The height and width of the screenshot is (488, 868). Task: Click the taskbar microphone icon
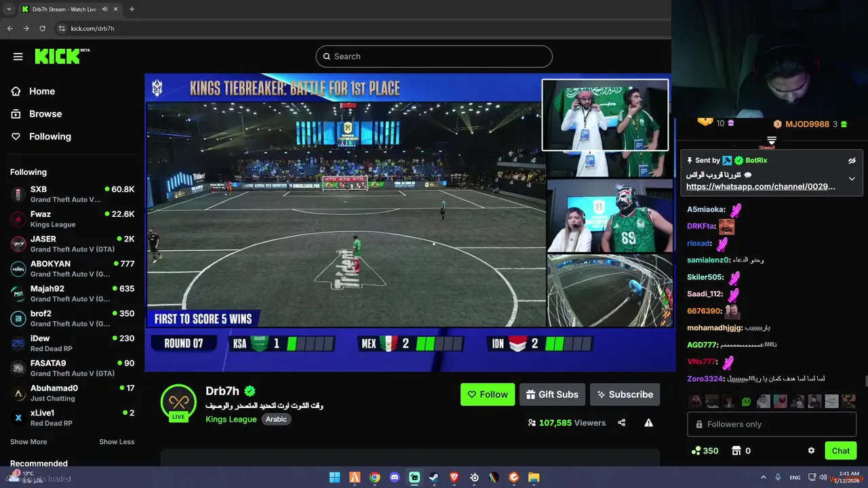pos(778,477)
